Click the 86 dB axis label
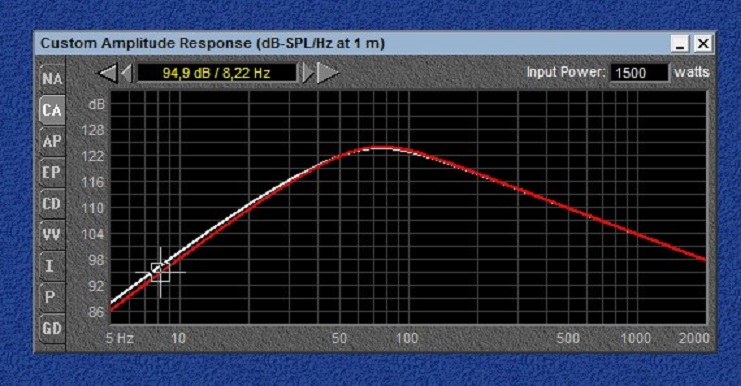This screenshot has width=741, height=386. (96, 312)
